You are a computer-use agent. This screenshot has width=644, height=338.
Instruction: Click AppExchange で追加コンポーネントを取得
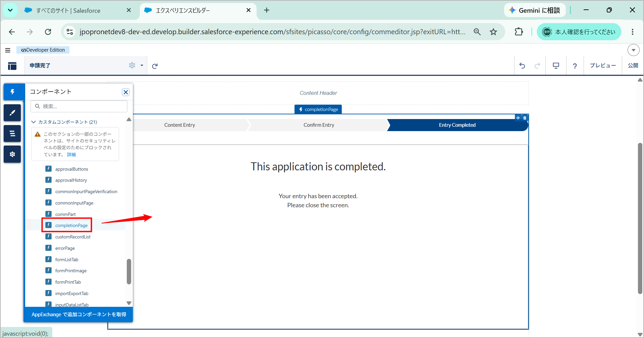tap(78, 315)
